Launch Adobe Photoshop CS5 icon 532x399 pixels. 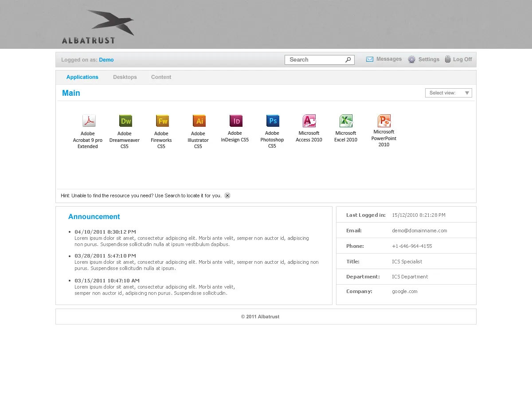pyautogui.click(x=273, y=121)
